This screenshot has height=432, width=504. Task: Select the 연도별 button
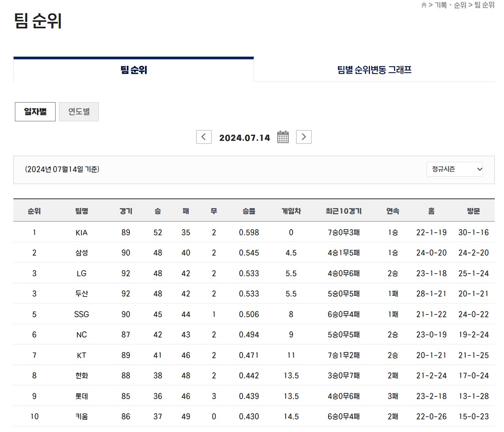(x=79, y=112)
